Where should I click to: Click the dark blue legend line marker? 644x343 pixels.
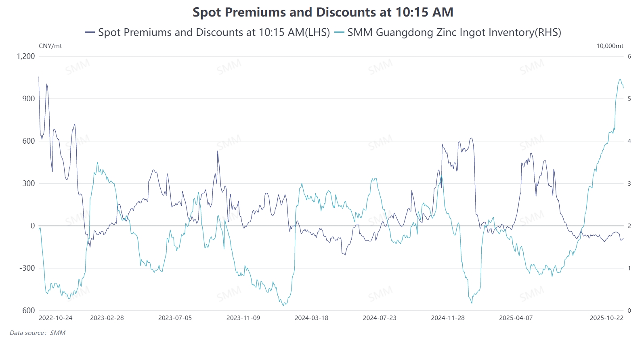(90, 32)
